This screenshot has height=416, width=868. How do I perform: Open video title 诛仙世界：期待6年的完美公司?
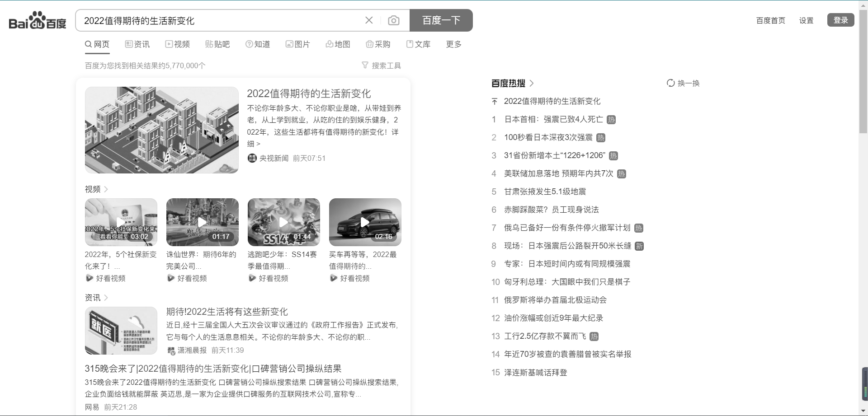(x=201, y=260)
